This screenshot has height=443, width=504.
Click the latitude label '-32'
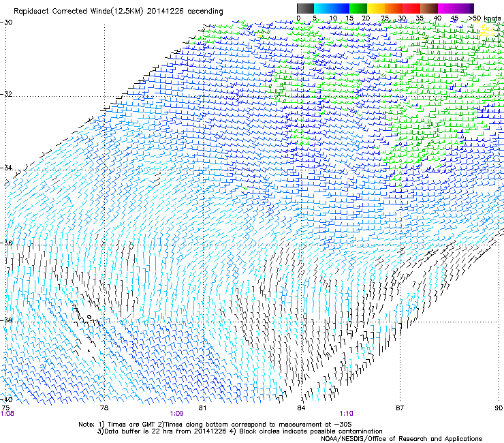[6, 94]
